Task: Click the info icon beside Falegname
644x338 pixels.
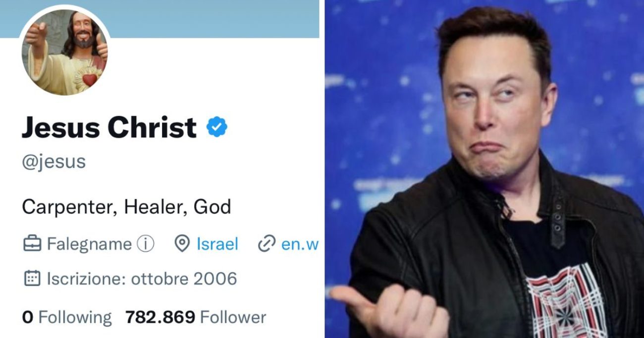Action: [146, 244]
